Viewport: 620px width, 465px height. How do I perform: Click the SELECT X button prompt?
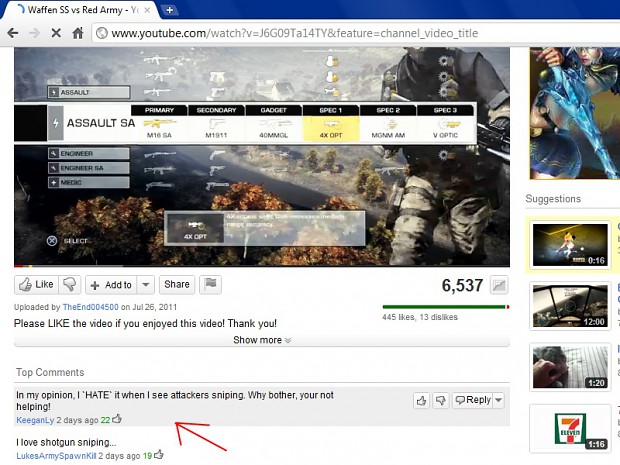click(52, 241)
